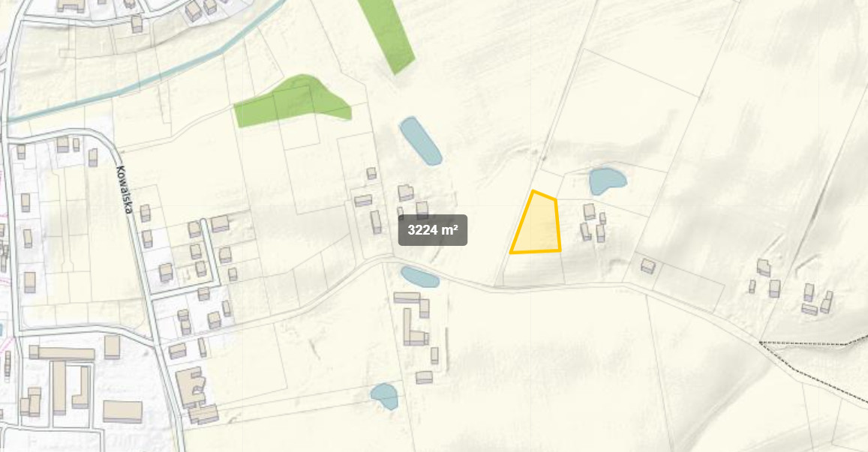The height and width of the screenshot is (452, 868).
Task: Select the long horizontal building in lower left
Action: click(62, 353)
